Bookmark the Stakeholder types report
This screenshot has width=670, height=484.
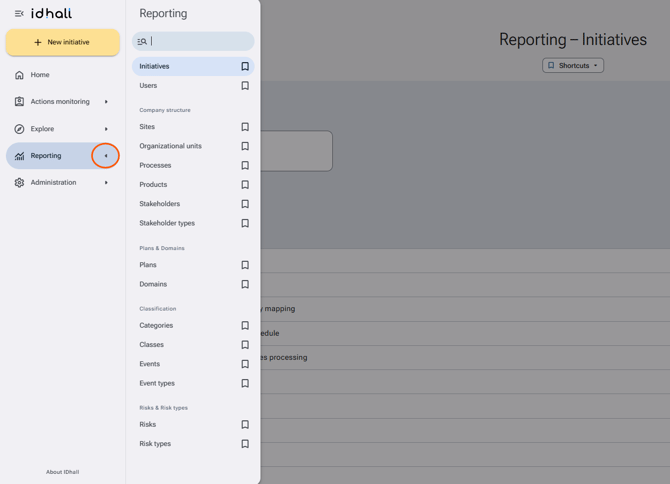[245, 223]
